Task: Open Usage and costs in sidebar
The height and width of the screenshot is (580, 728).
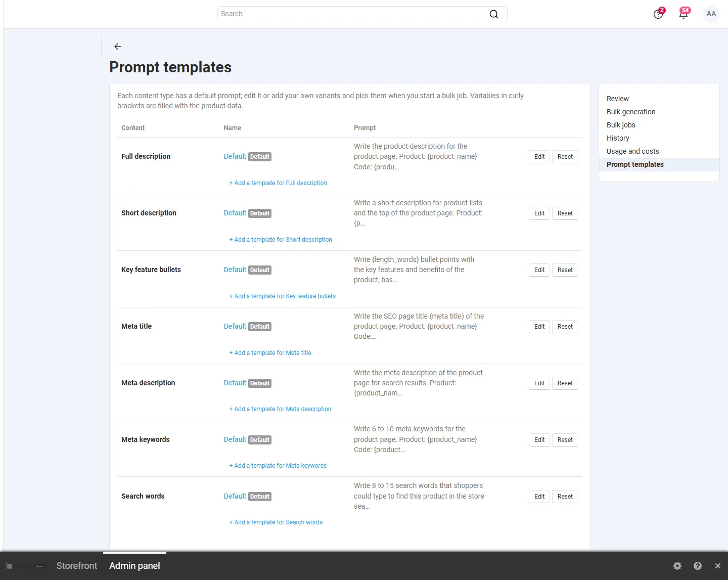Action: pyautogui.click(x=633, y=151)
